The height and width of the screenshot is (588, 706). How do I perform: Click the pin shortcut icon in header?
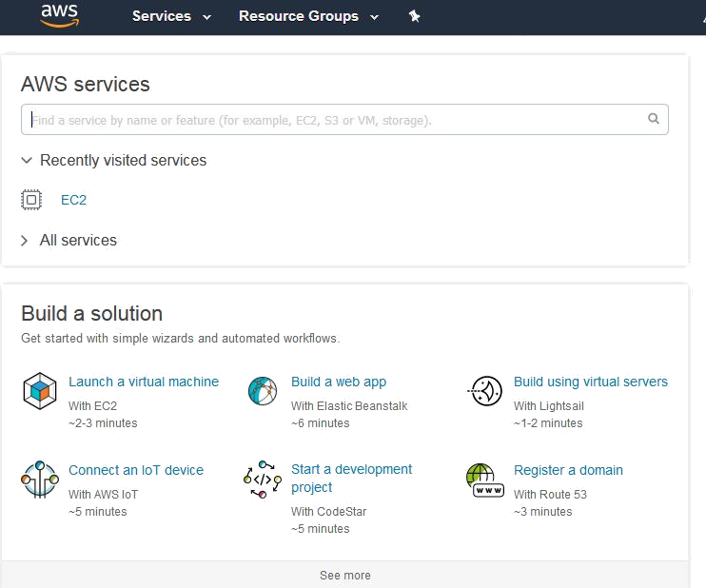click(x=414, y=16)
